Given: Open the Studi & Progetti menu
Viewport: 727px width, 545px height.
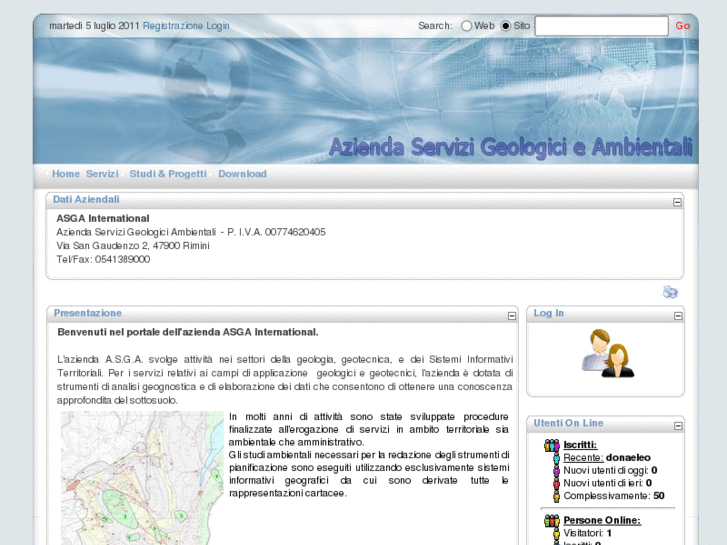Looking at the screenshot, I should 168,174.
